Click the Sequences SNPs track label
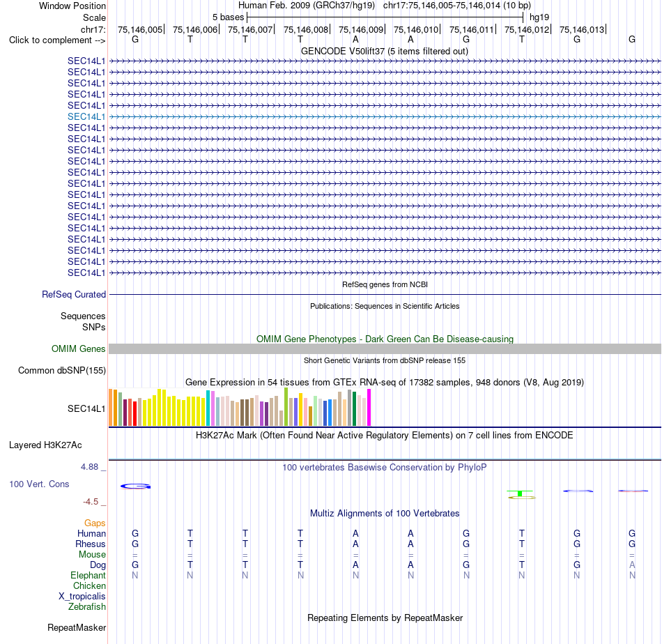This screenshot has height=644, width=662. [x=83, y=321]
